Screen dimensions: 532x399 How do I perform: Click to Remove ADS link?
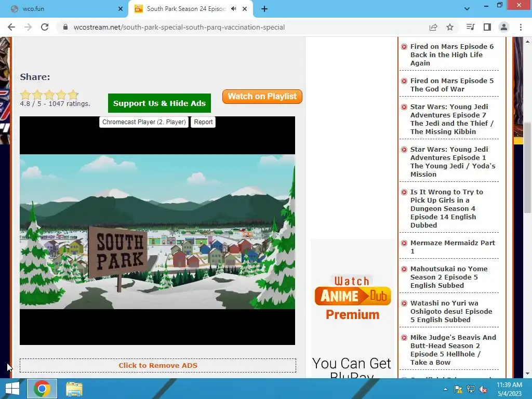point(158,365)
